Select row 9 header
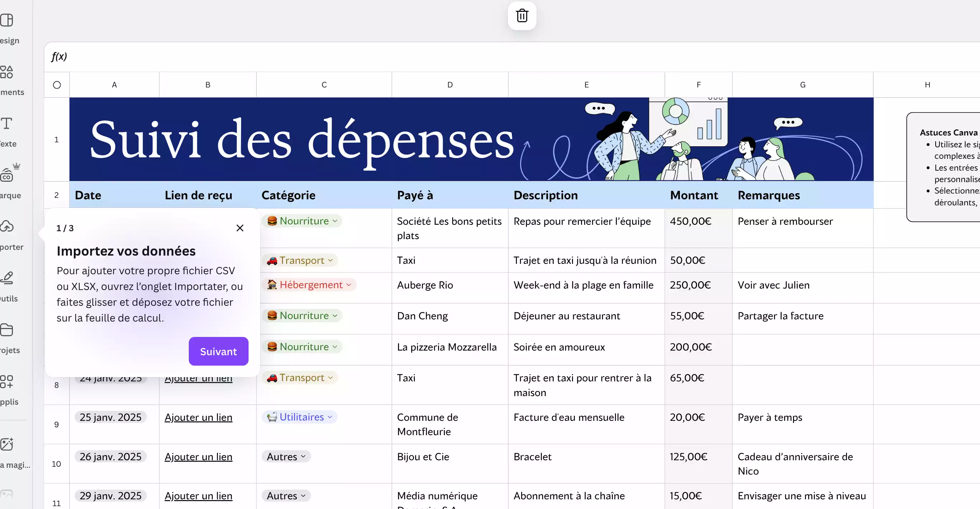The height and width of the screenshot is (509, 980). [x=57, y=424]
